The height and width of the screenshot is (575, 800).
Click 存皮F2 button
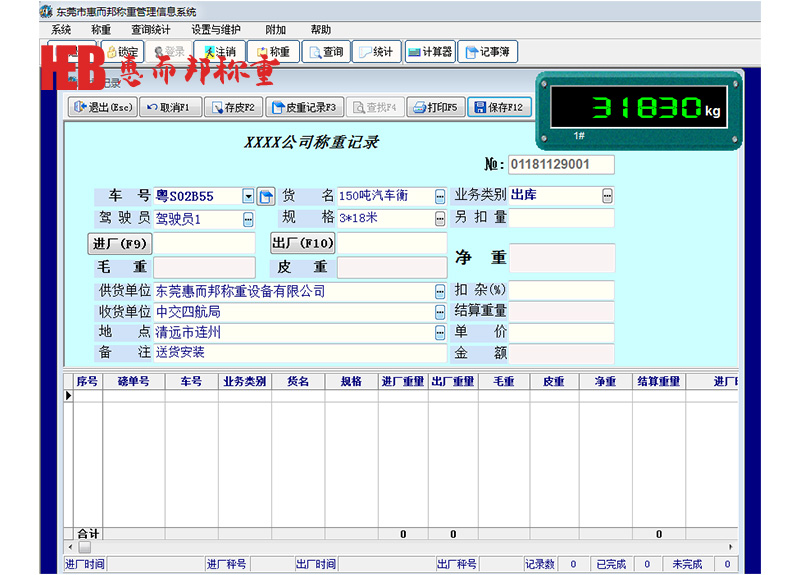pos(233,107)
